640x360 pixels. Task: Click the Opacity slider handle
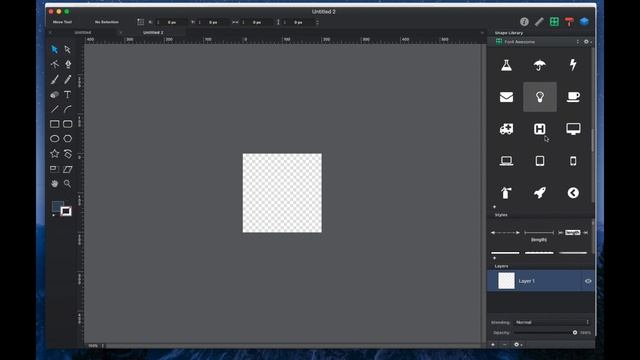(x=575, y=332)
